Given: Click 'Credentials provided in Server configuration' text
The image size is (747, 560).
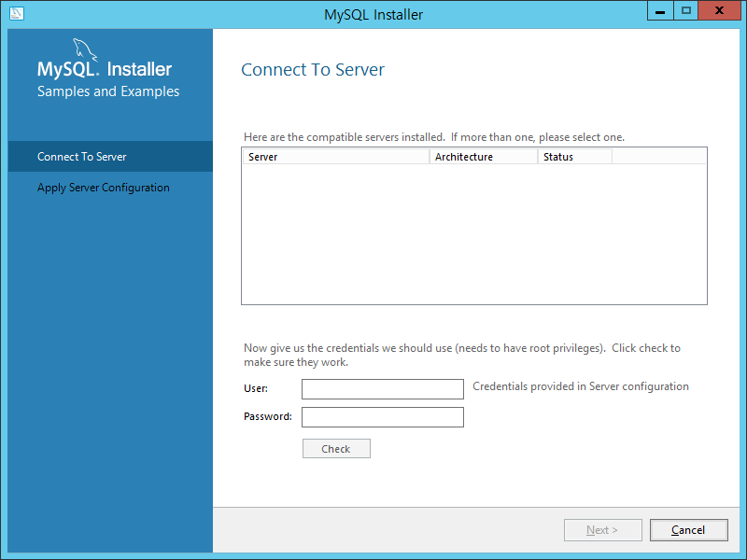Looking at the screenshot, I should tap(581, 386).
